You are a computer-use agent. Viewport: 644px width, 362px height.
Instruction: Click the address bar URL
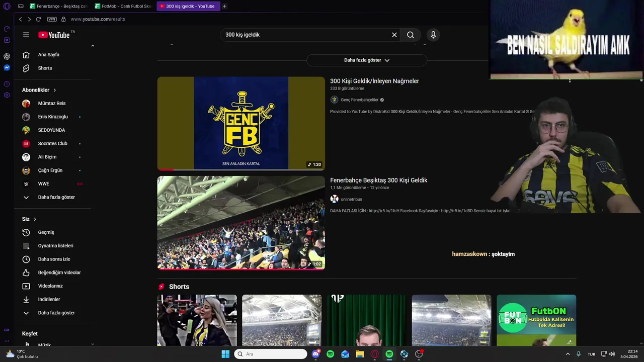(x=98, y=19)
